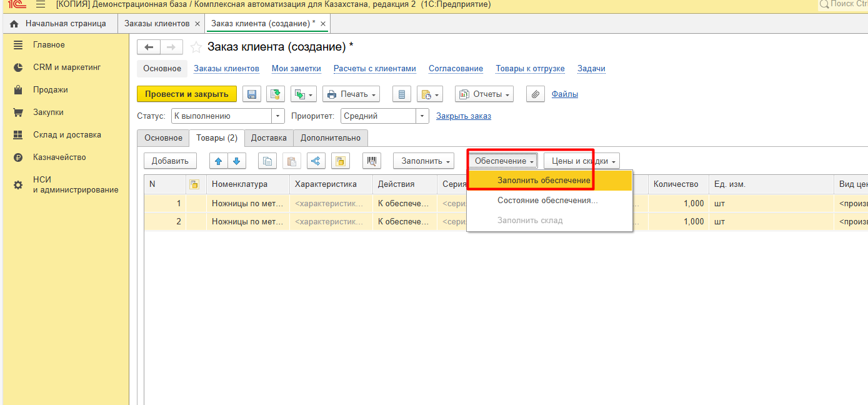Image resolution: width=868 pixels, height=405 pixels.
Task: Open the Приоритет dropdown list
Action: tap(422, 116)
